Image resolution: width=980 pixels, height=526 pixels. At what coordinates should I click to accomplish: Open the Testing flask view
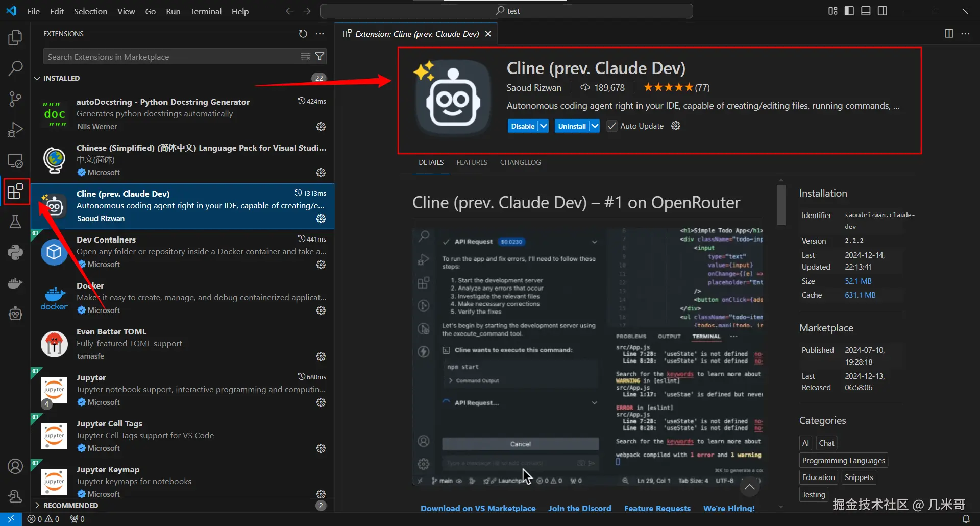coord(15,222)
